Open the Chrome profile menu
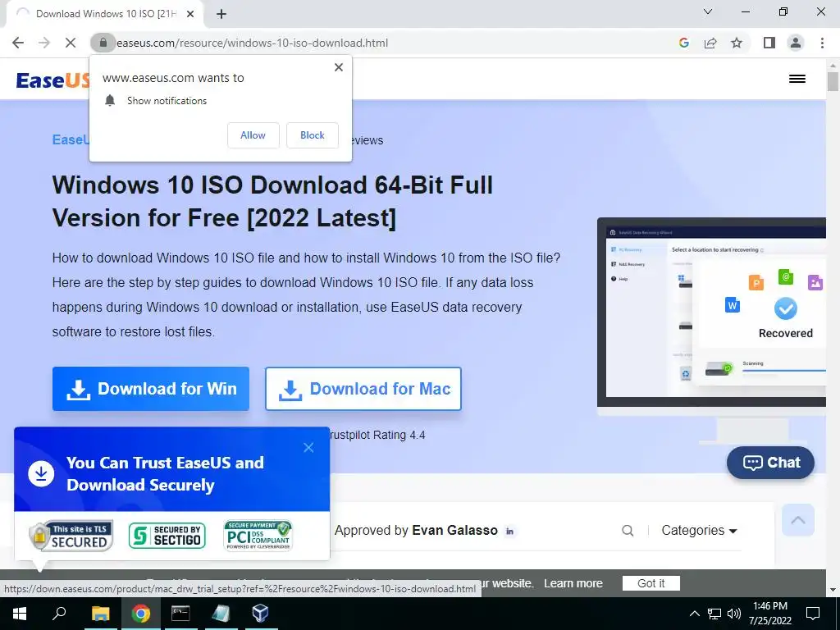 click(x=796, y=43)
